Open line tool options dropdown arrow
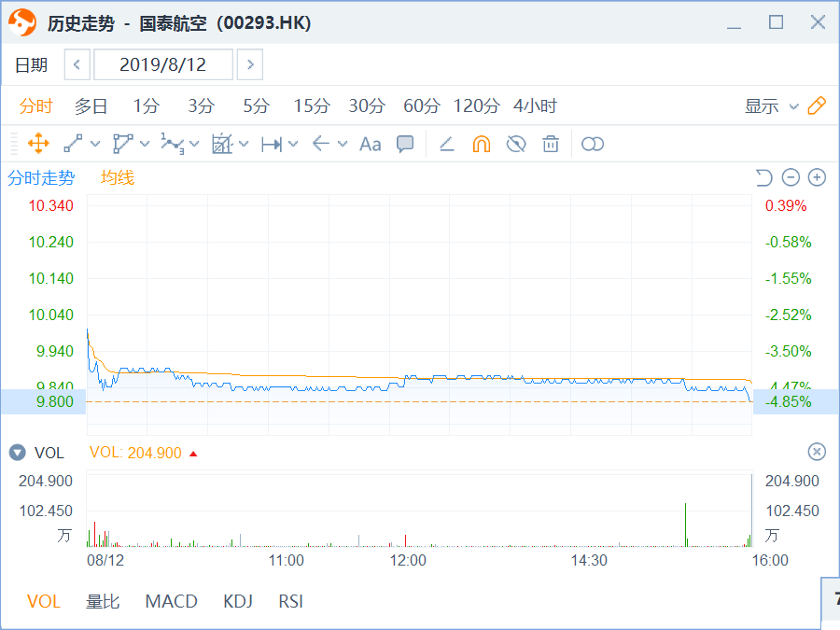The width and height of the screenshot is (840, 630). point(95,144)
